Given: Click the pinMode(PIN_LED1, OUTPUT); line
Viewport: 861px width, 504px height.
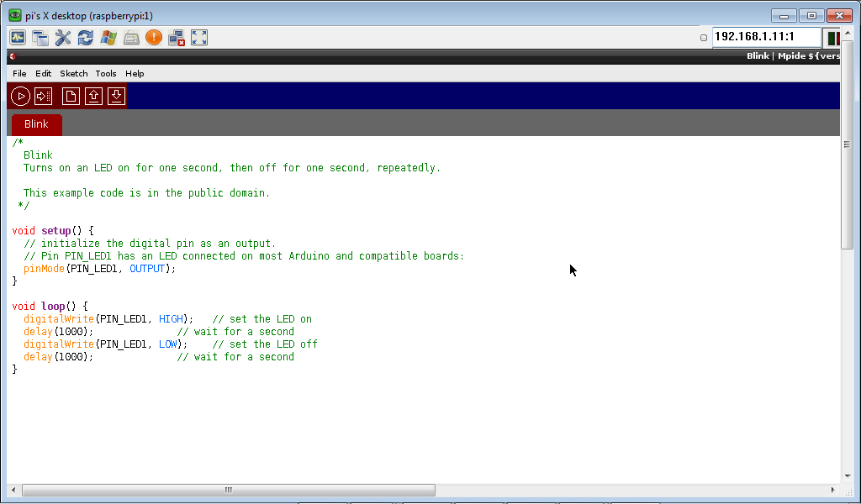Looking at the screenshot, I should coord(99,269).
